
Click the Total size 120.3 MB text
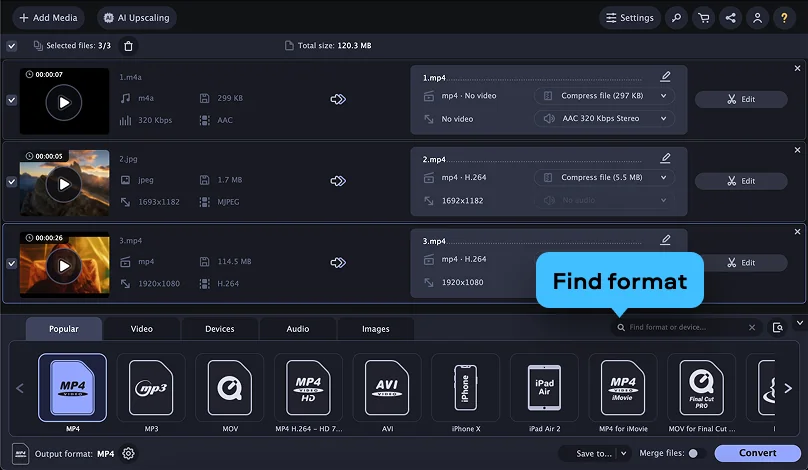point(334,45)
